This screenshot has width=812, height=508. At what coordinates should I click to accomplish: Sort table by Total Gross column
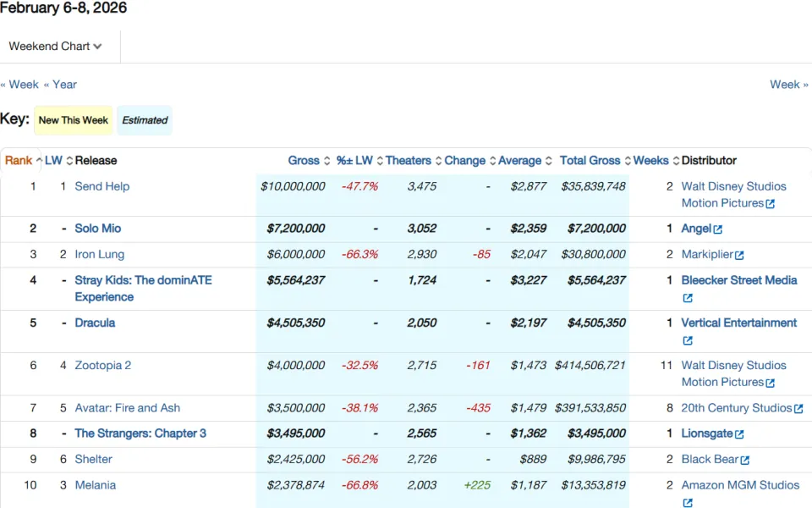click(595, 161)
